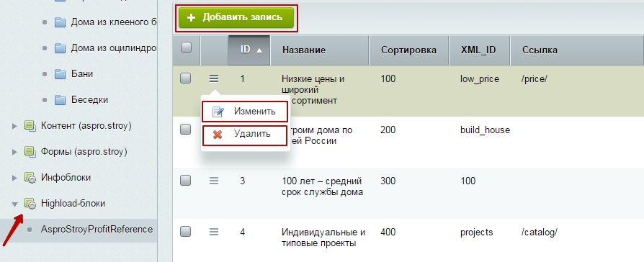Image resolution: width=644 pixels, height=262 pixels.
Task: Select AsproStroyProfitReference in the sidebar
Action: coord(97,229)
